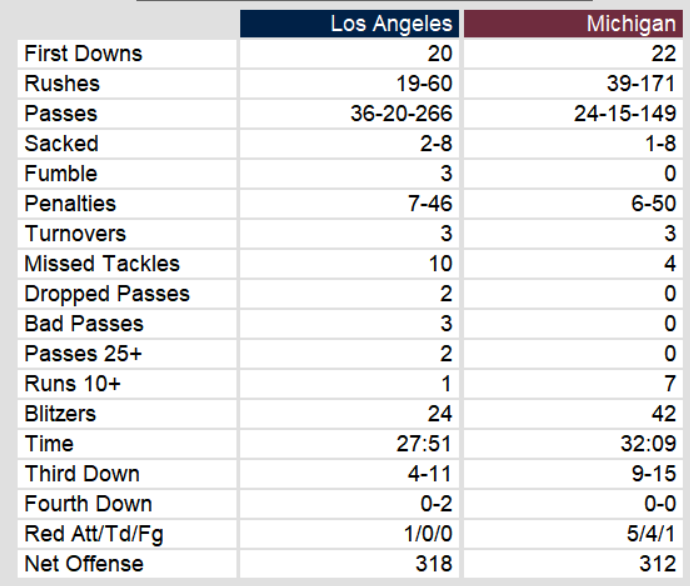
Task: Click the Michigan column header
Action: click(x=630, y=24)
